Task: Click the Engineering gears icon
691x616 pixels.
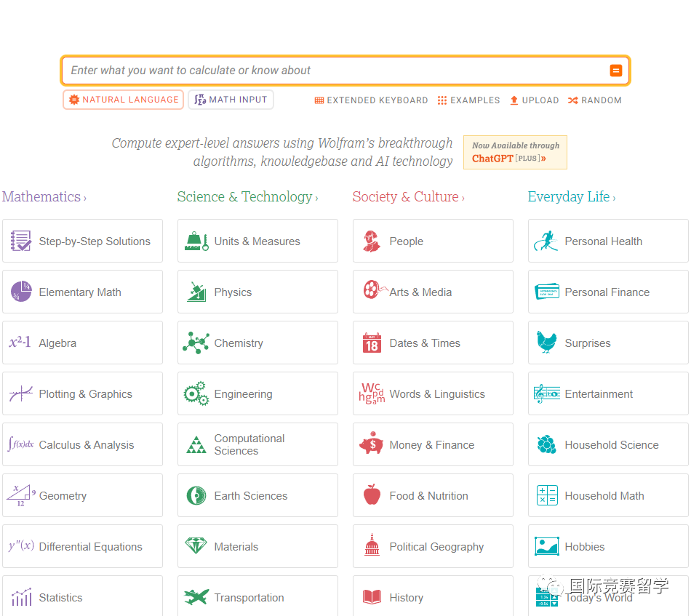Action: pyautogui.click(x=196, y=393)
